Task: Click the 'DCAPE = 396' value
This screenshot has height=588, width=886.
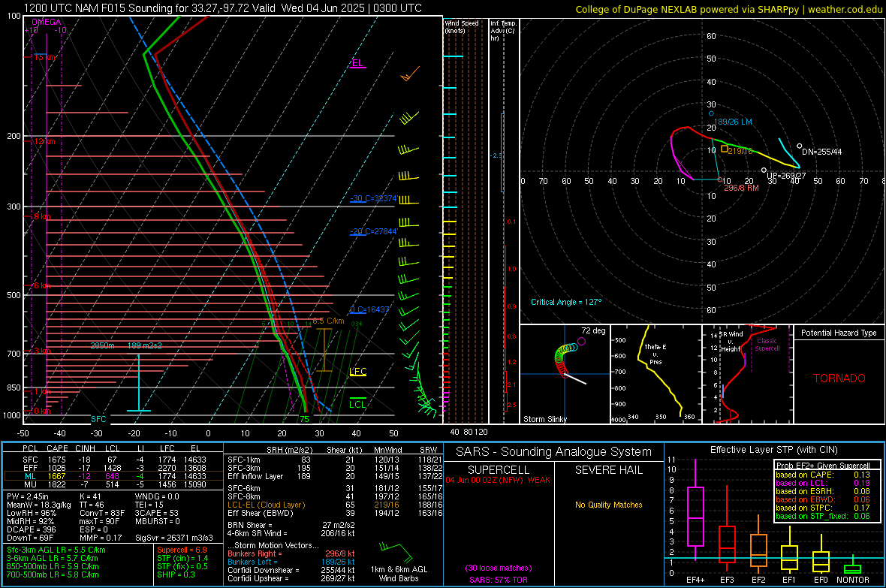Action: [31, 529]
